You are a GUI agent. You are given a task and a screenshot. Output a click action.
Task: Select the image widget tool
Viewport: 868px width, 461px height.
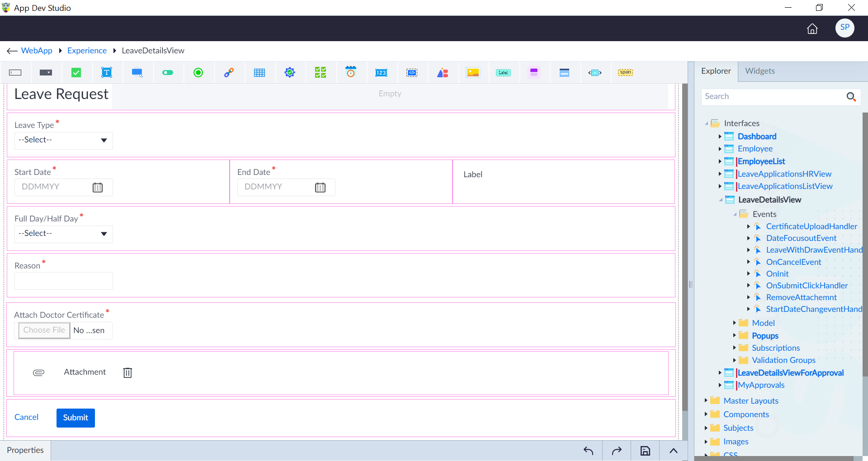[x=473, y=73]
